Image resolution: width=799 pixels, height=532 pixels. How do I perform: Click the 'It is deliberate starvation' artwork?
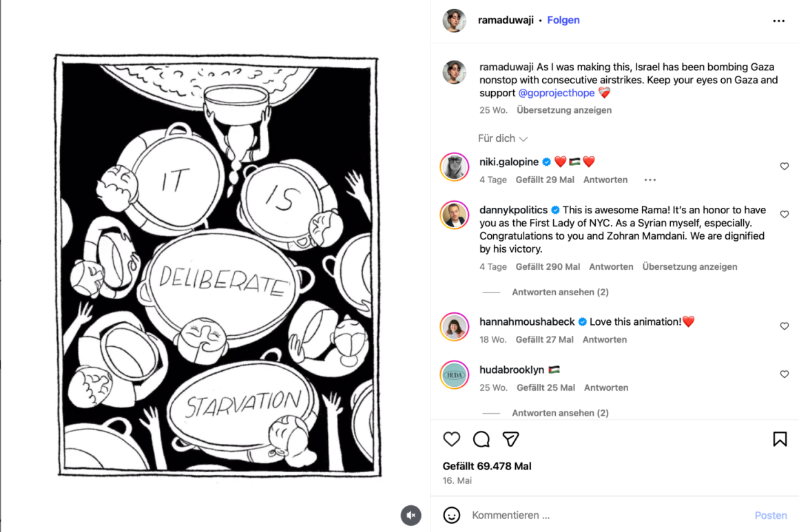(217, 265)
